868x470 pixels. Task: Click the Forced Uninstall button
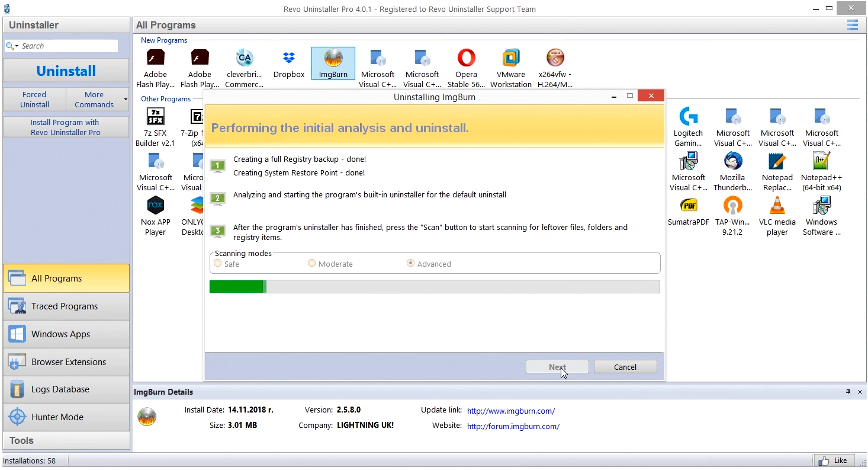(34, 99)
